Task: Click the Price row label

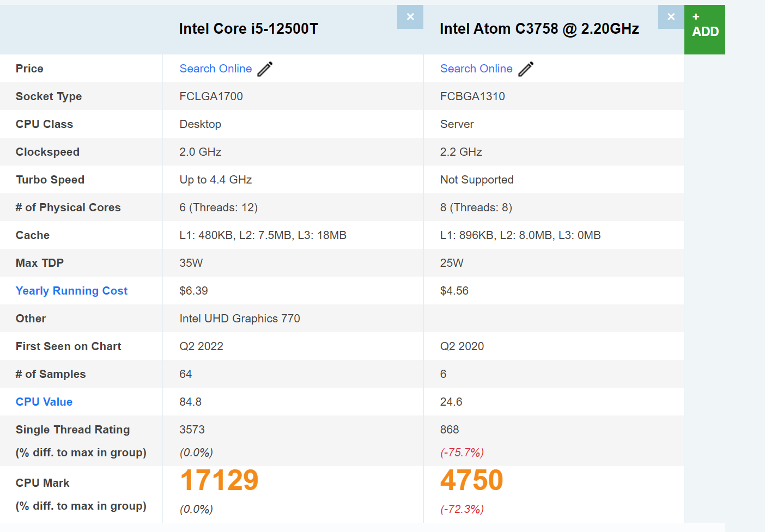Action: [29, 69]
